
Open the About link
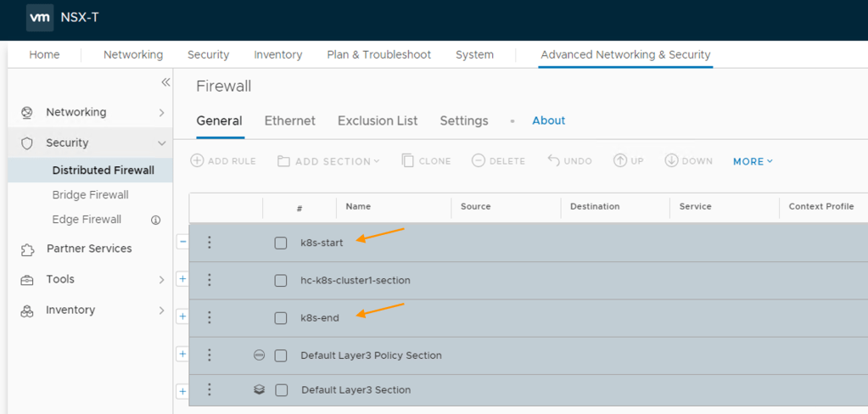[x=548, y=120]
